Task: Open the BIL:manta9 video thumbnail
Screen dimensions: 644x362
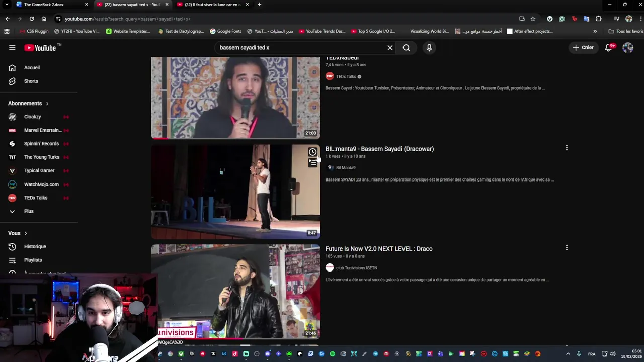Action: pyautogui.click(x=235, y=192)
